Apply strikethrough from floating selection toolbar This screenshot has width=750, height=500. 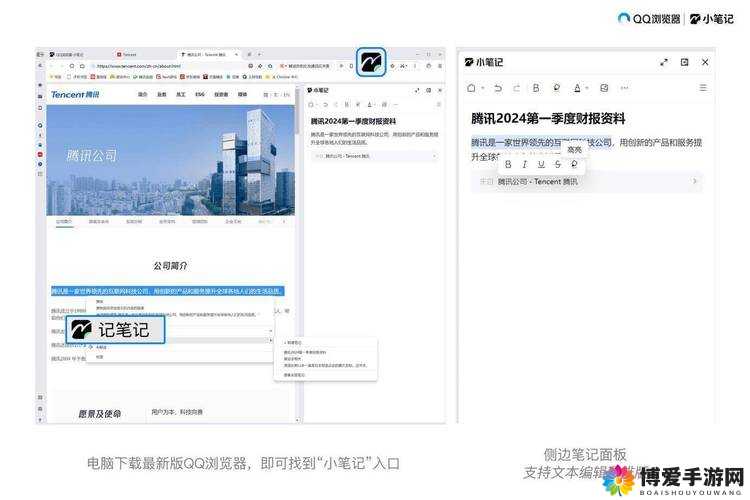(558, 164)
